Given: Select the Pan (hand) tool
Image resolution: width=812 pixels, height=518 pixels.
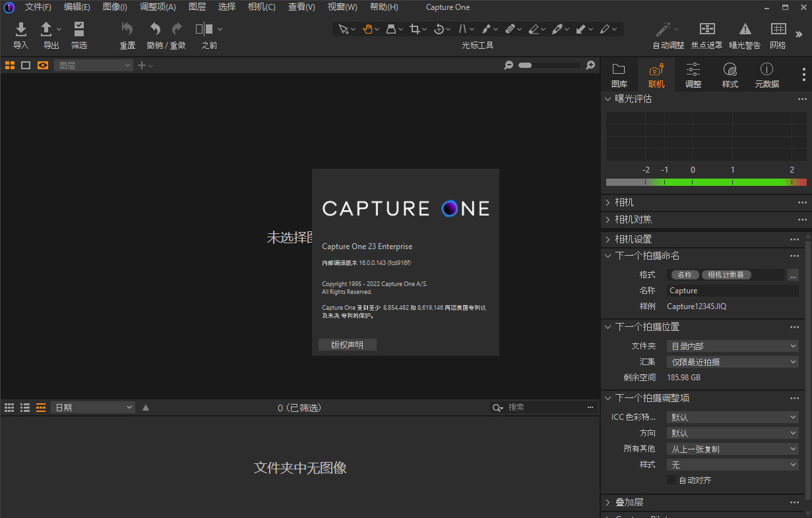Looking at the screenshot, I should (367, 28).
